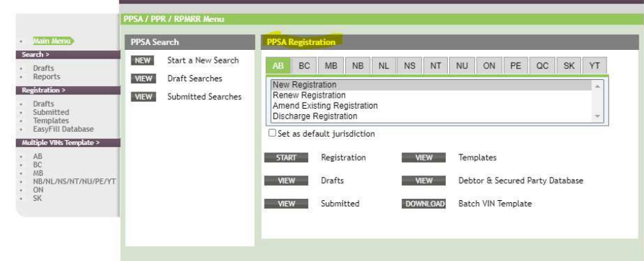Open Drafts under Search
The image size is (644, 261).
[x=44, y=68]
